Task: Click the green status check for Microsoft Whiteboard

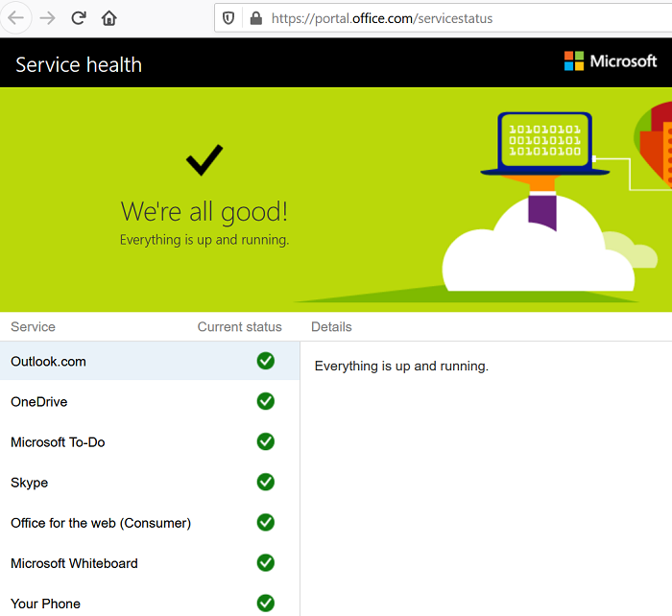Action: 266,562
